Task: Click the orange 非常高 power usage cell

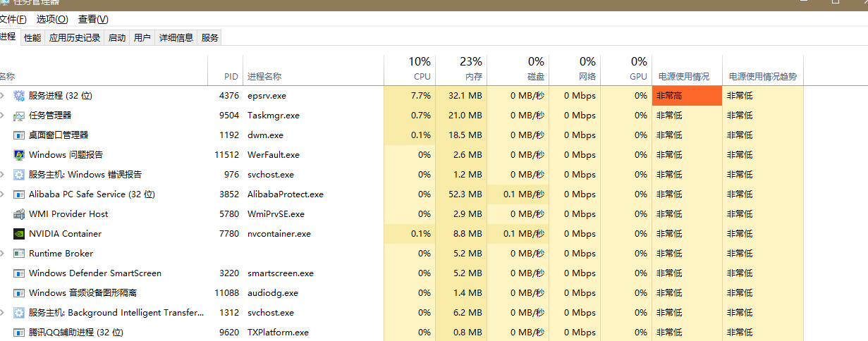Action: 687,96
